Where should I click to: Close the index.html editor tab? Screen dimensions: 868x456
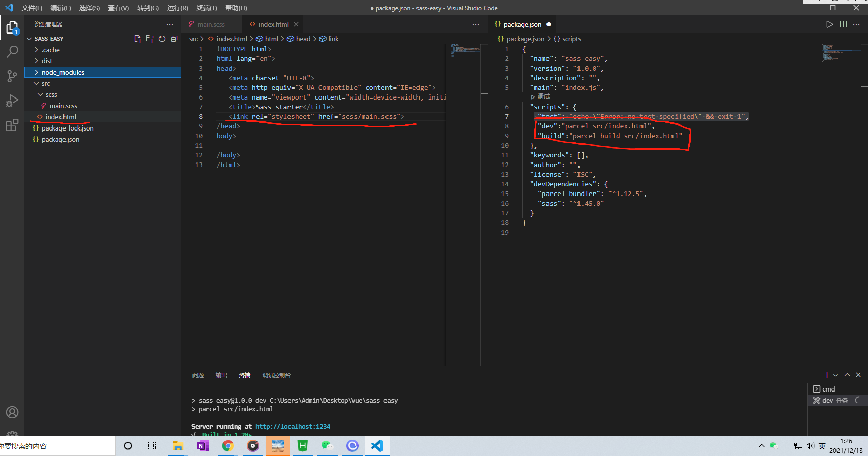click(x=296, y=24)
